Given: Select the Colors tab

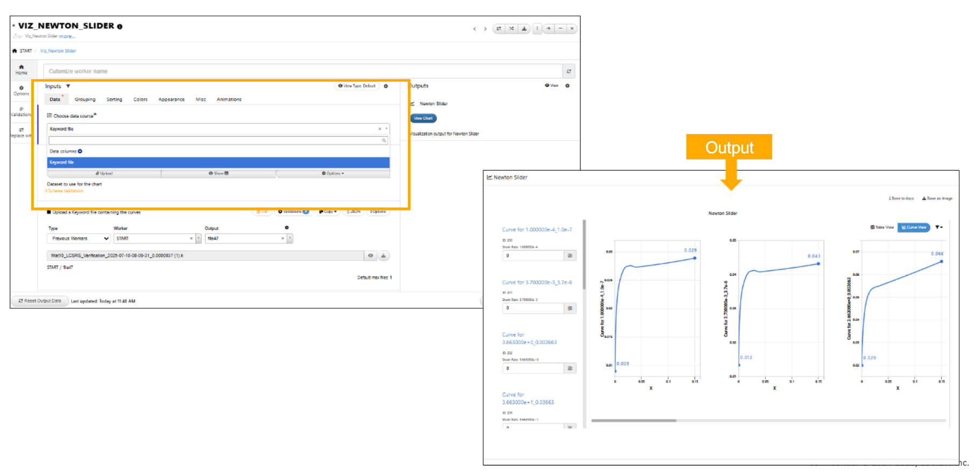Looking at the screenshot, I should pyautogui.click(x=141, y=100).
